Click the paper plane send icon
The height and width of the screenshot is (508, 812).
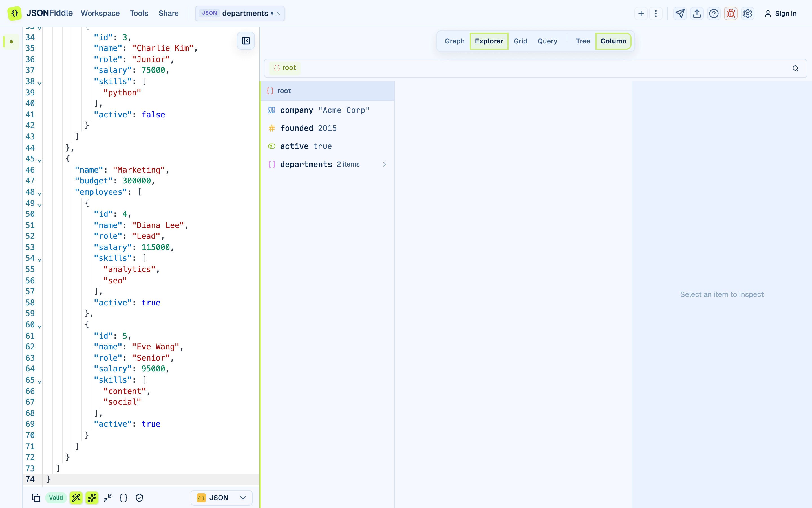click(680, 14)
